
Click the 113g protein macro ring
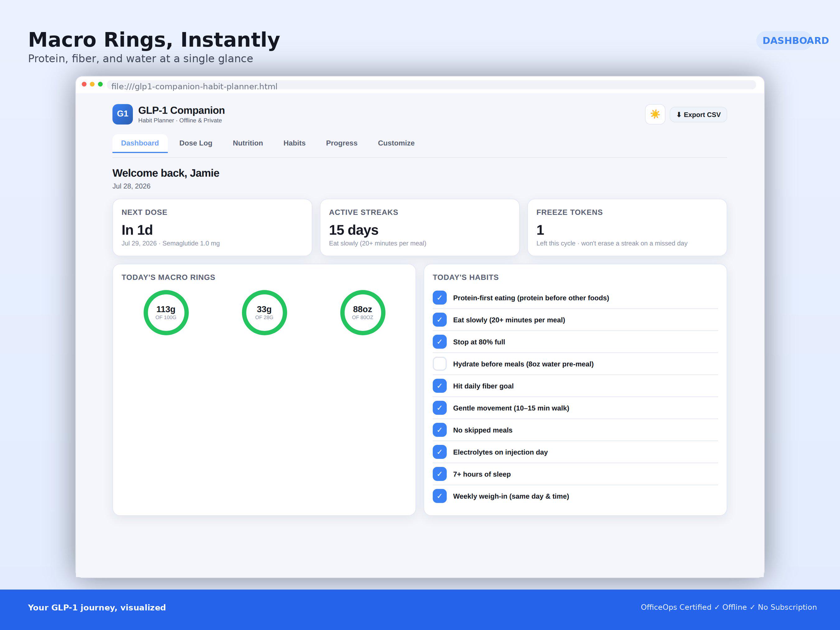click(x=166, y=313)
